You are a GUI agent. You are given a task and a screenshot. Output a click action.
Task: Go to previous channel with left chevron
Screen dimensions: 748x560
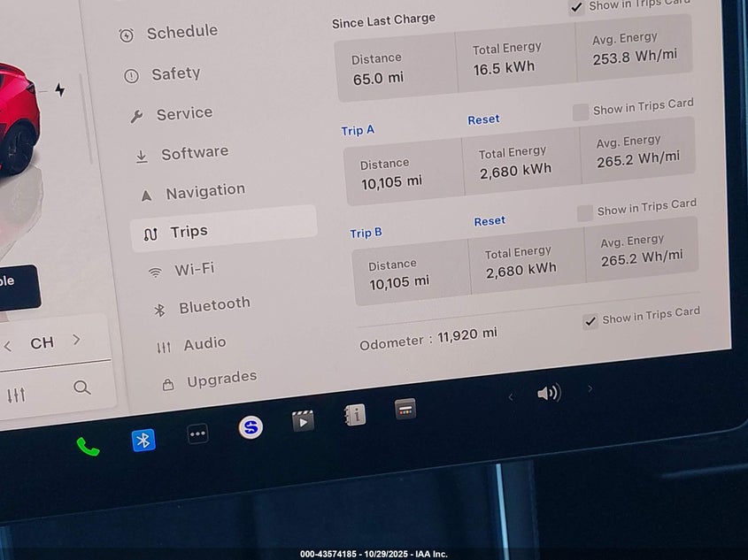point(8,346)
